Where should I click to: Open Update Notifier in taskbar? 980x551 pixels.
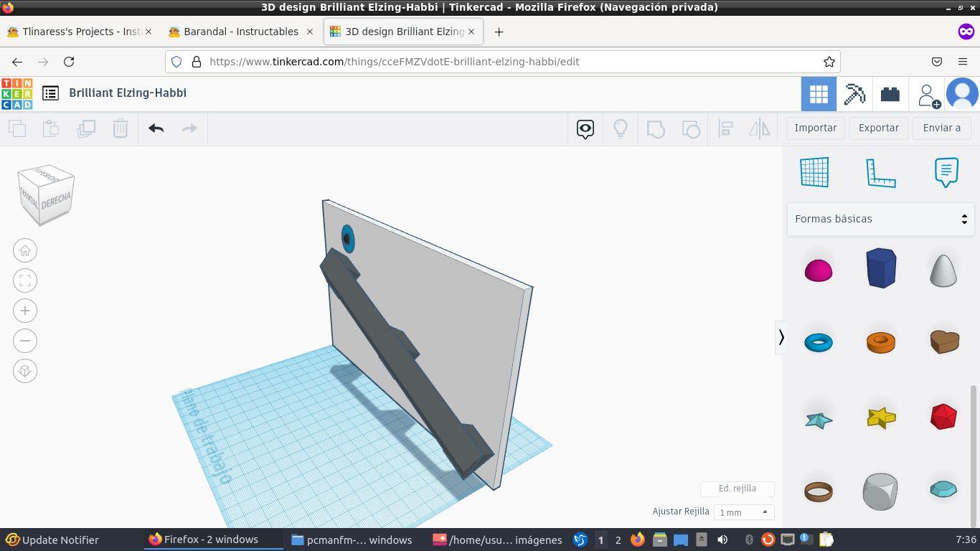pos(52,540)
